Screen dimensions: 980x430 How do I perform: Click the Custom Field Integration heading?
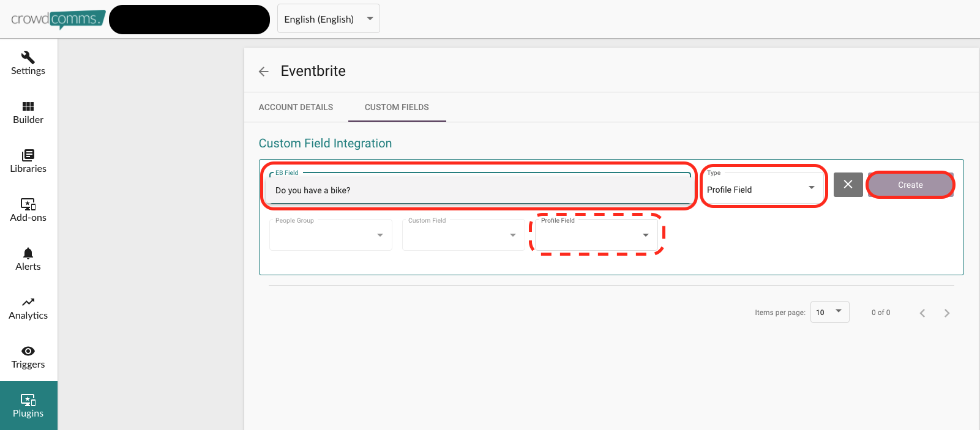325,143
